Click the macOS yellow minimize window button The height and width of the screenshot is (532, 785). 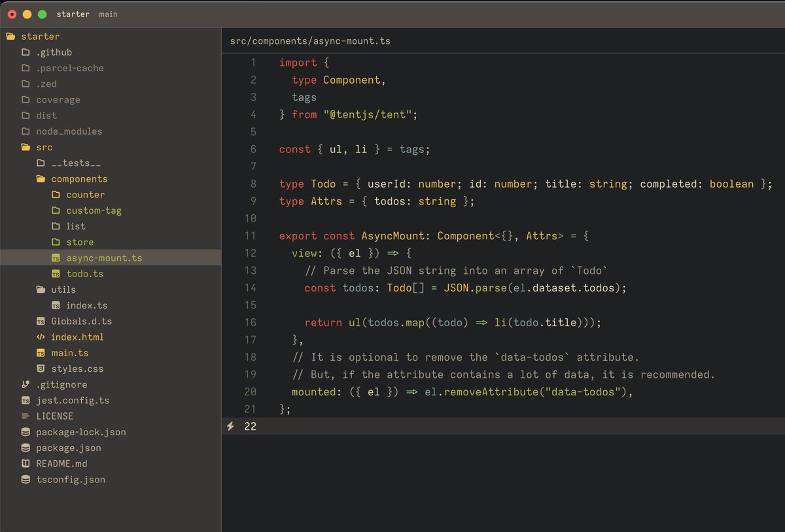(27, 14)
